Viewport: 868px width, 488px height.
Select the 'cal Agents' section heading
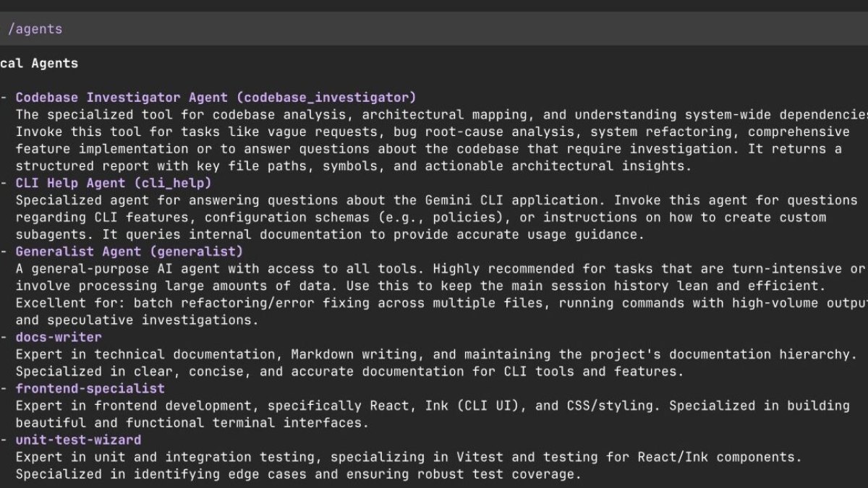[x=39, y=63]
